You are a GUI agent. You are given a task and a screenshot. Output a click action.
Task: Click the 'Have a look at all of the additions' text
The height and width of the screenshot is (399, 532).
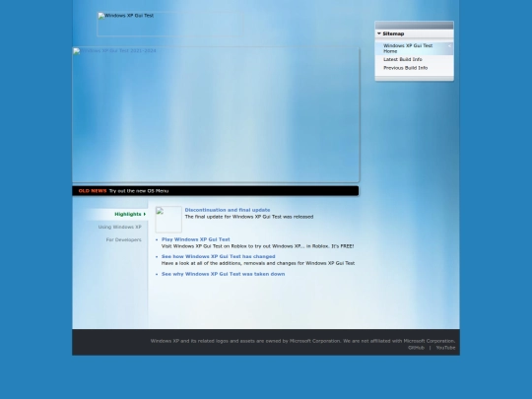(x=258, y=263)
